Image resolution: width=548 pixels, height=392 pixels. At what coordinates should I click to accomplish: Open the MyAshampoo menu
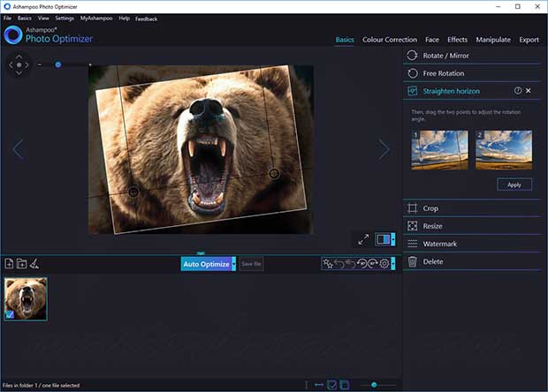pyautogui.click(x=96, y=19)
